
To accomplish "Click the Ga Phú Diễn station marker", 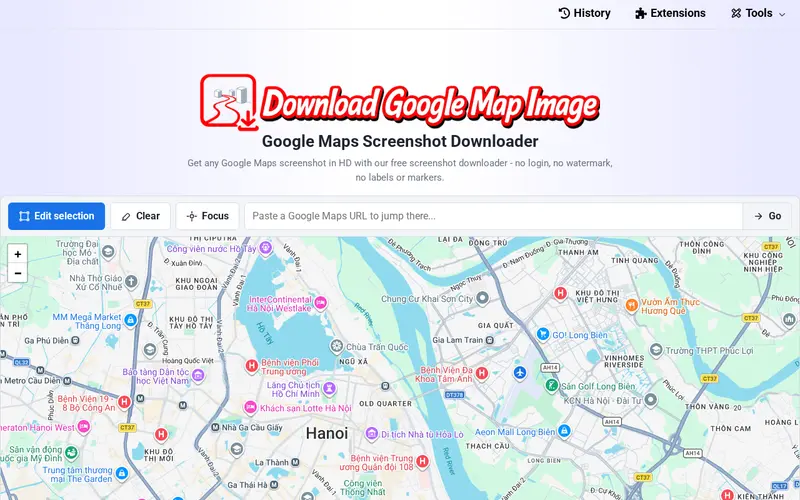I will (75, 340).
